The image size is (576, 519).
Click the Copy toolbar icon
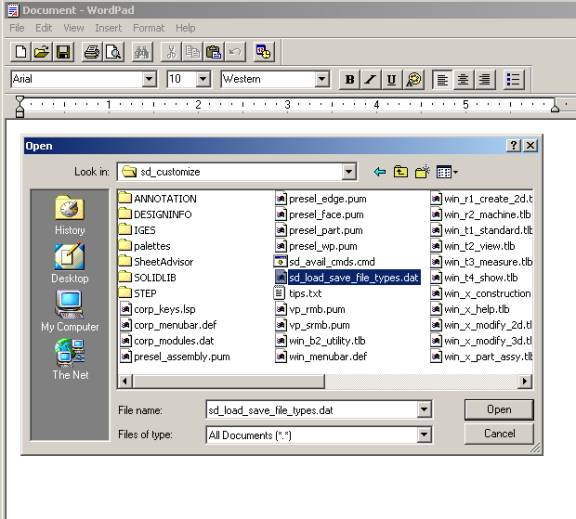pos(192,52)
